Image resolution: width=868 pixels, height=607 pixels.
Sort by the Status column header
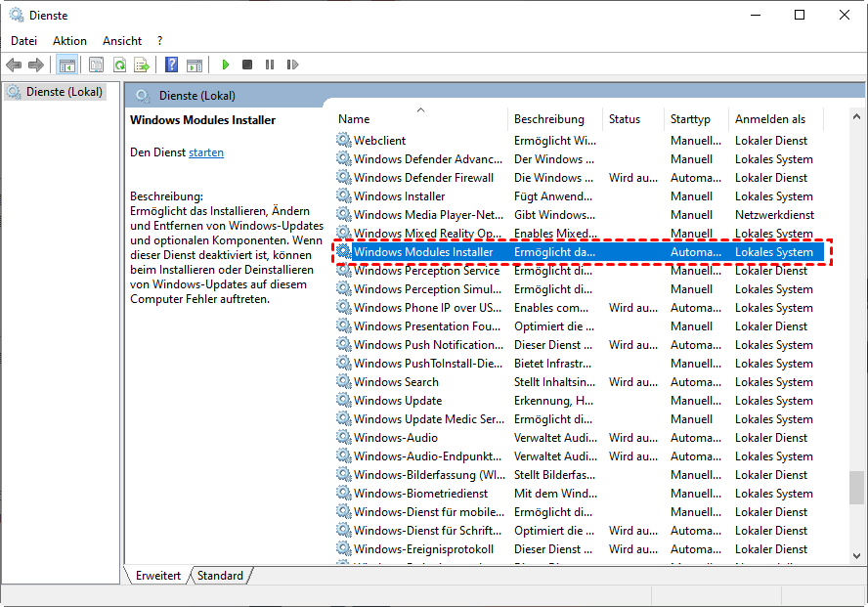pos(632,119)
